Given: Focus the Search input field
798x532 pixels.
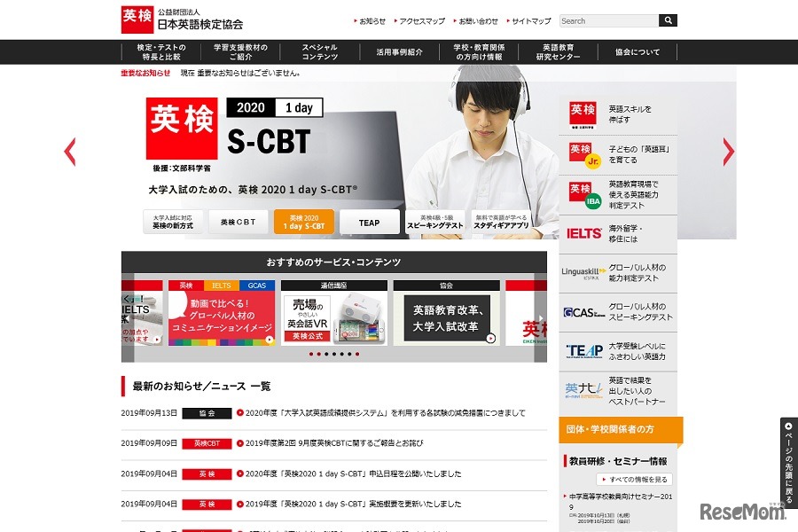Looking at the screenshot, I should tap(608, 21).
